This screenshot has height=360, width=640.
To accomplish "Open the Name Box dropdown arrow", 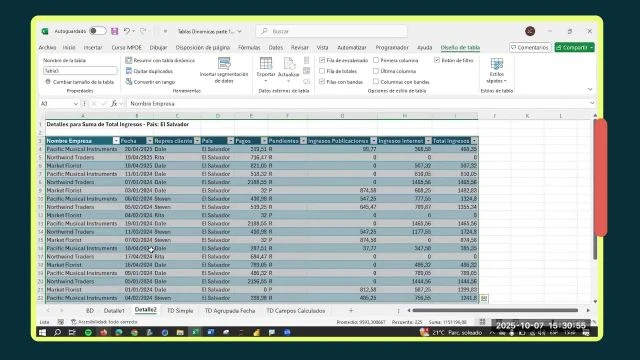I will pyautogui.click(x=76, y=104).
